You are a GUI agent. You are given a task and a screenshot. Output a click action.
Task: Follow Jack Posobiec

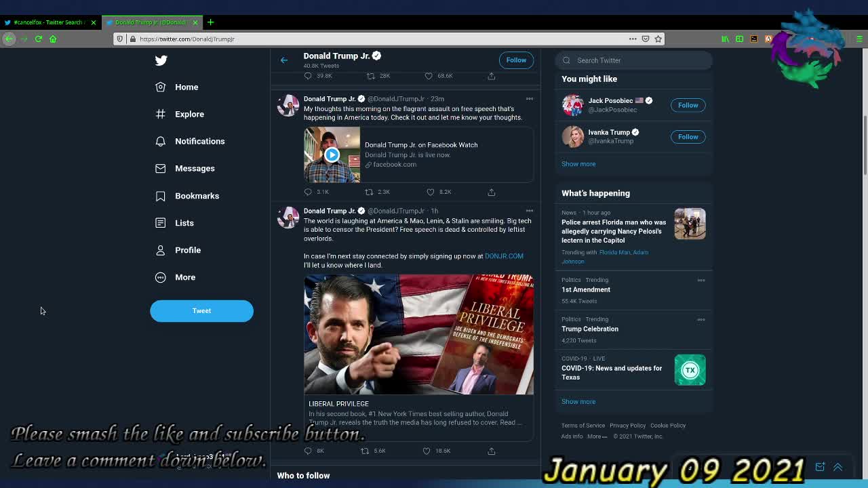pos(688,105)
